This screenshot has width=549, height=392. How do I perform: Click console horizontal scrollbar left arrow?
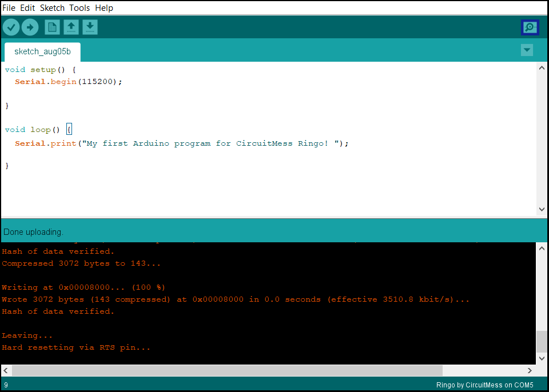(6, 370)
